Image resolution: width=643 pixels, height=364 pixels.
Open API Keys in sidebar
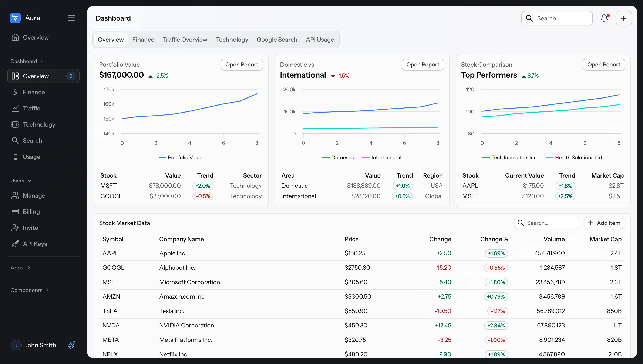35,244
